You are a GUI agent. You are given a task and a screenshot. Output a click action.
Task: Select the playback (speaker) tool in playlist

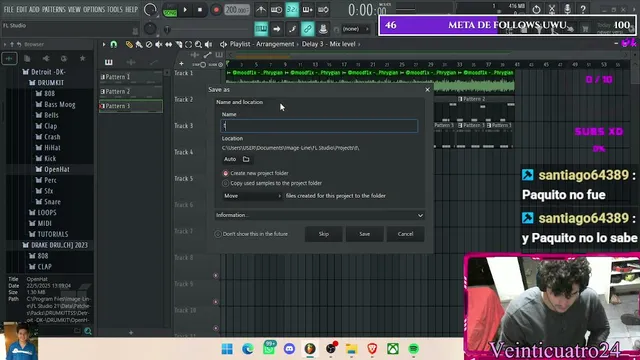coord(208,44)
